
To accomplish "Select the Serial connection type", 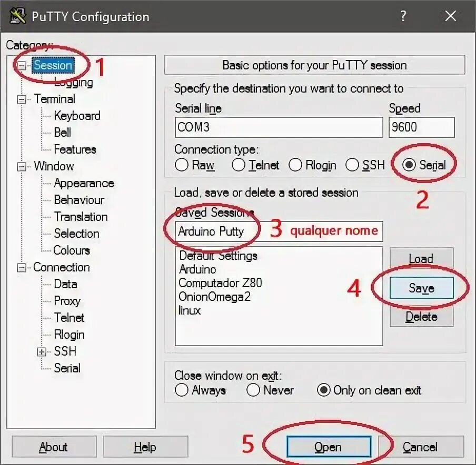I will [x=424, y=165].
